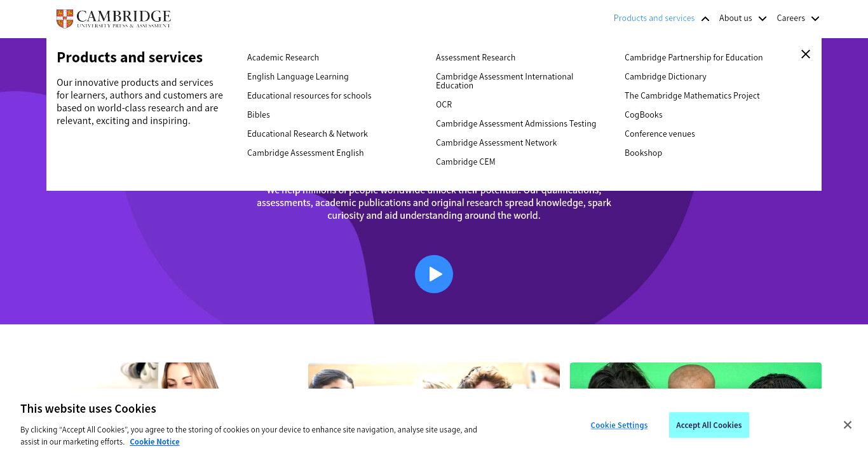Visit Educational resources for schools

[x=309, y=95]
